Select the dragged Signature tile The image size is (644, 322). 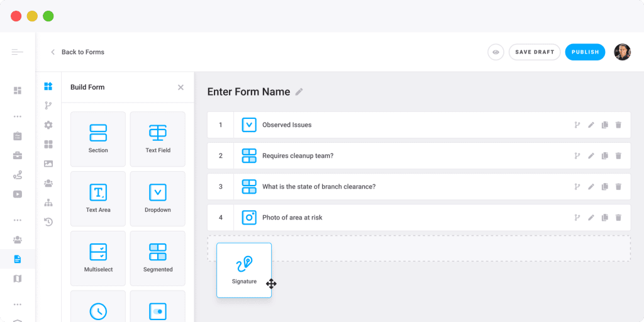pos(244,270)
